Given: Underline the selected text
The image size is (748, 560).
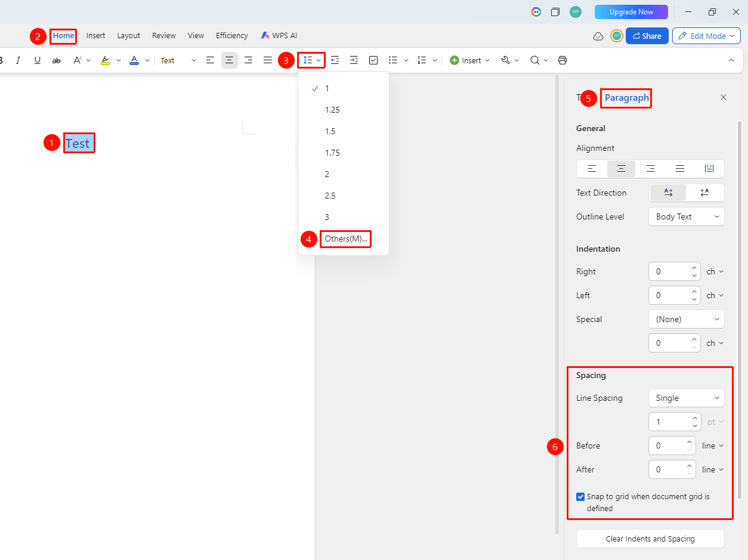Looking at the screenshot, I should coord(38,60).
